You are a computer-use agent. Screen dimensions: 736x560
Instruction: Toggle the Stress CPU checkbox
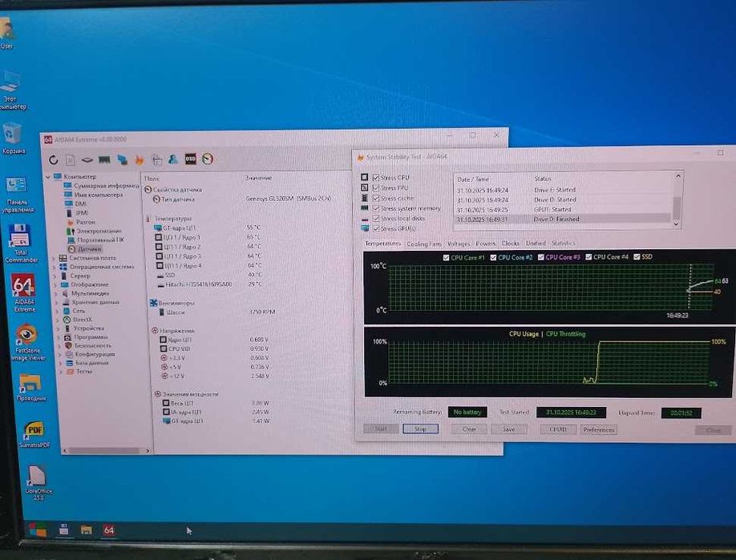(x=376, y=177)
